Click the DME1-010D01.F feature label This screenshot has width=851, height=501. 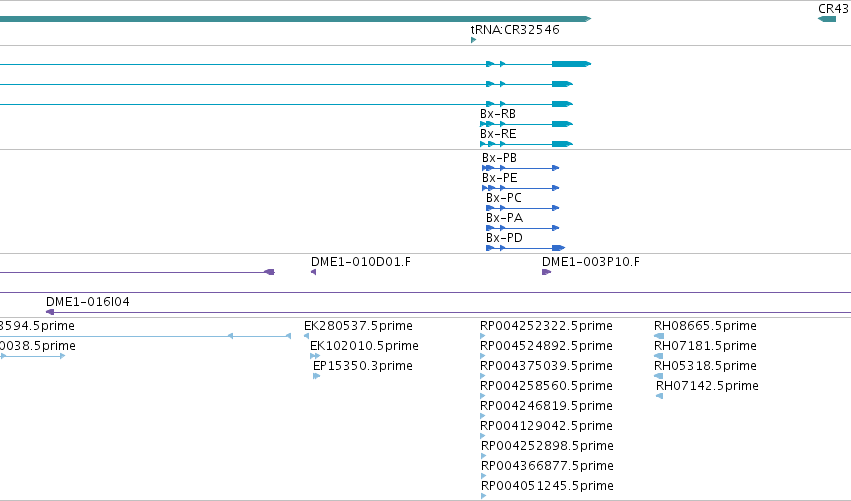(361, 262)
